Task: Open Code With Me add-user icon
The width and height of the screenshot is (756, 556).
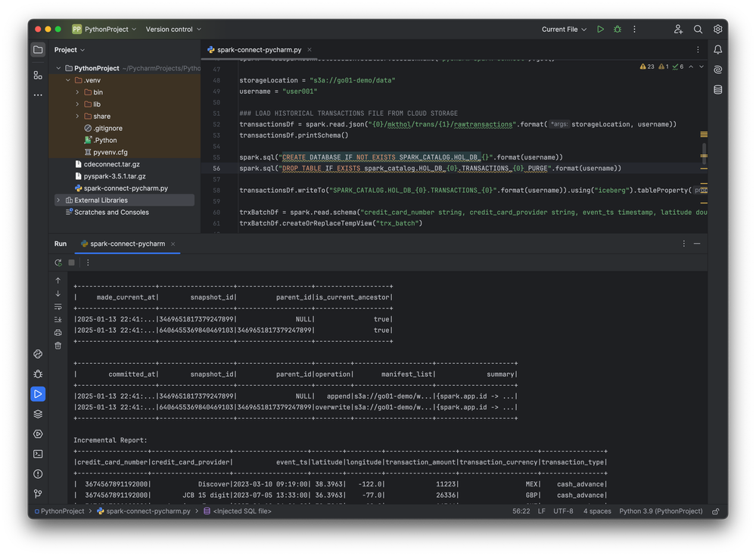Action: click(x=678, y=30)
